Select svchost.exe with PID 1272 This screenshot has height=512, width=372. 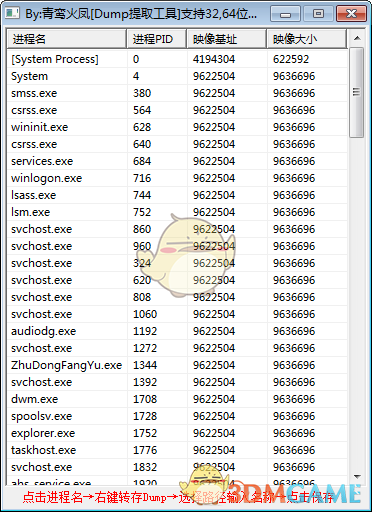(x=177, y=348)
